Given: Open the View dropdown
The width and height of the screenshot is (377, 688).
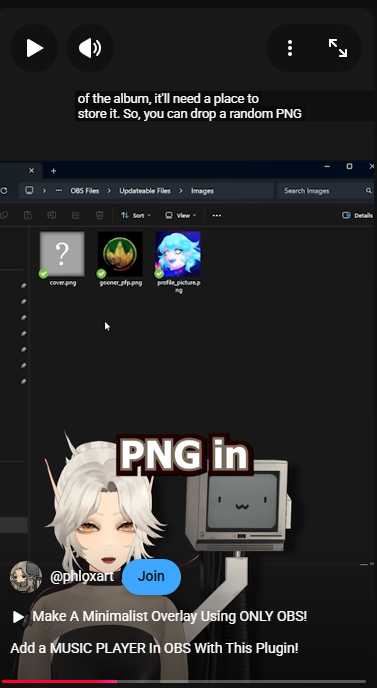Looking at the screenshot, I should 181,215.
